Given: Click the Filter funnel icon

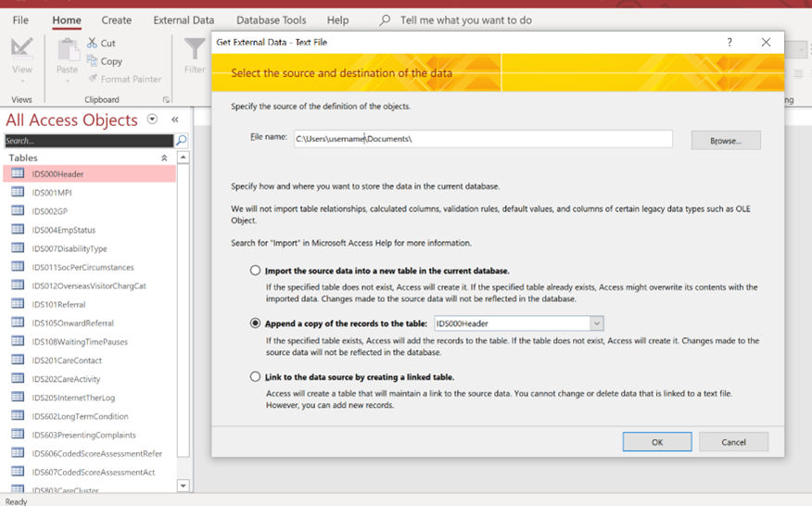Looking at the screenshot, I should [x=195, y=50].
